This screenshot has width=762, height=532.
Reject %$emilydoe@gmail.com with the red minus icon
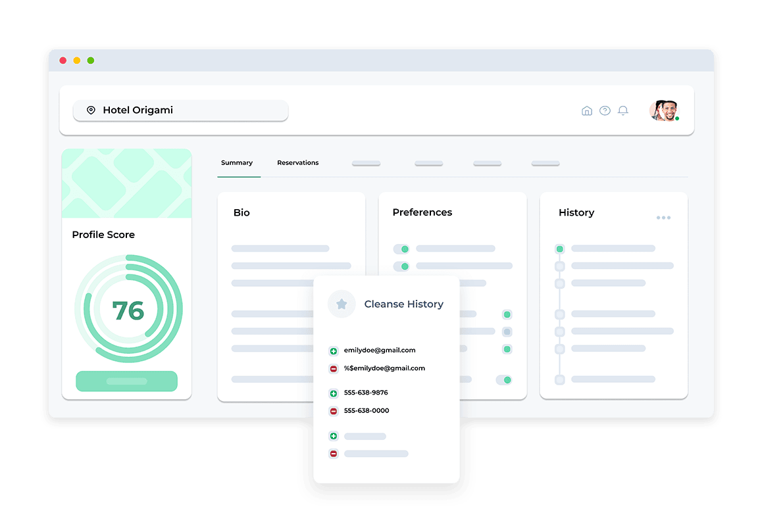(x=334, y=368)
